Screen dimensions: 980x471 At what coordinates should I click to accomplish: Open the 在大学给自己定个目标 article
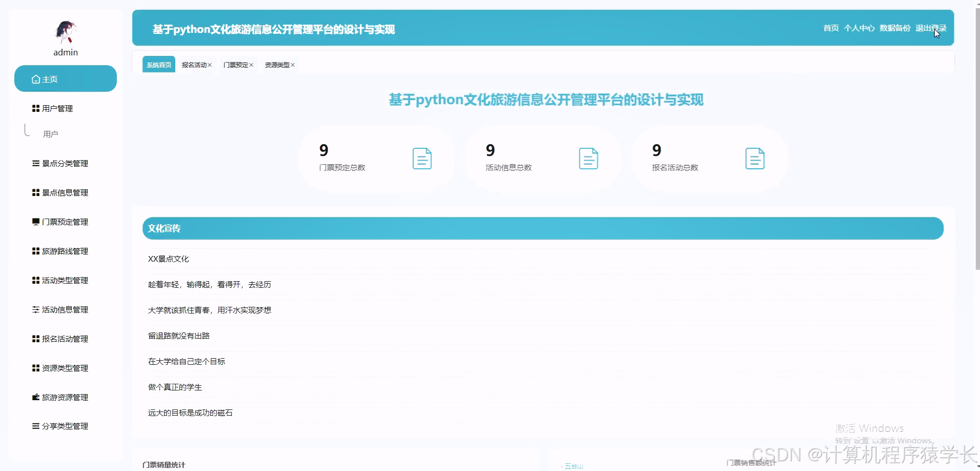click(x=187, y=361)
